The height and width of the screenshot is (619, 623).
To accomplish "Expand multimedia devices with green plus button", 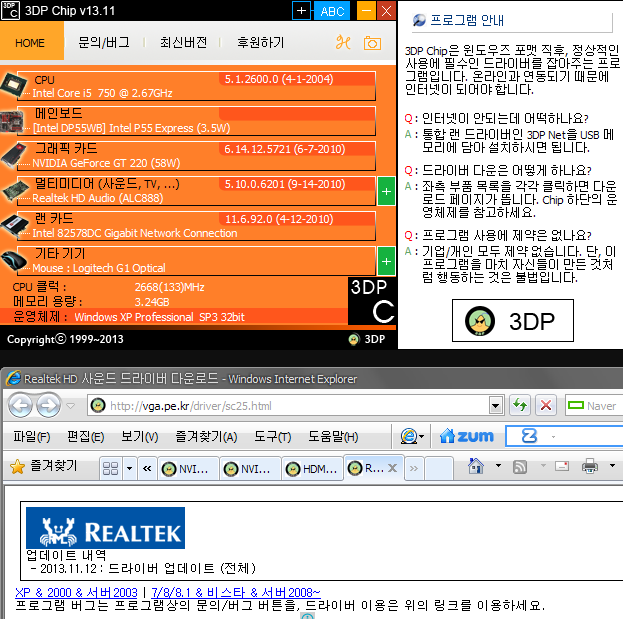I will coord(386,192).
